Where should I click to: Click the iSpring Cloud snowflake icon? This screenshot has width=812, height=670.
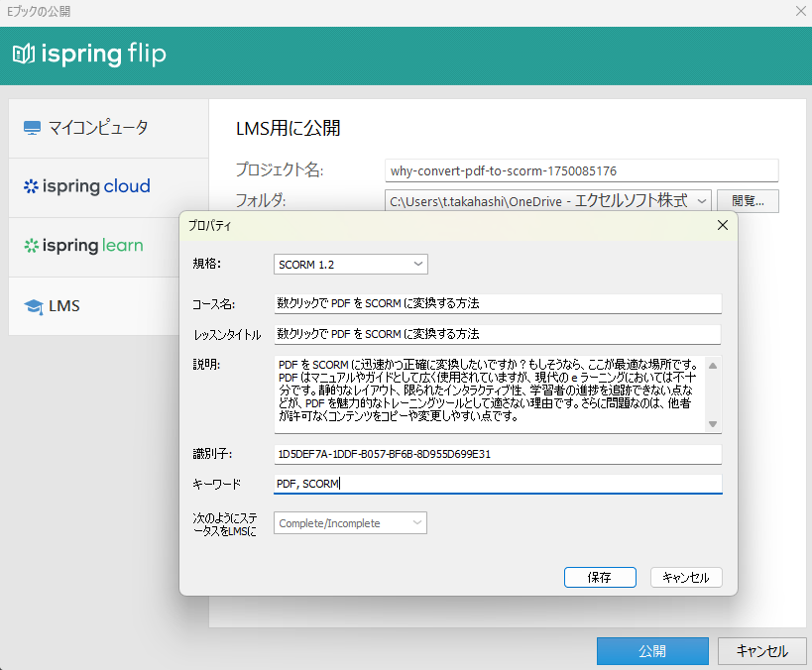(31, 186)
